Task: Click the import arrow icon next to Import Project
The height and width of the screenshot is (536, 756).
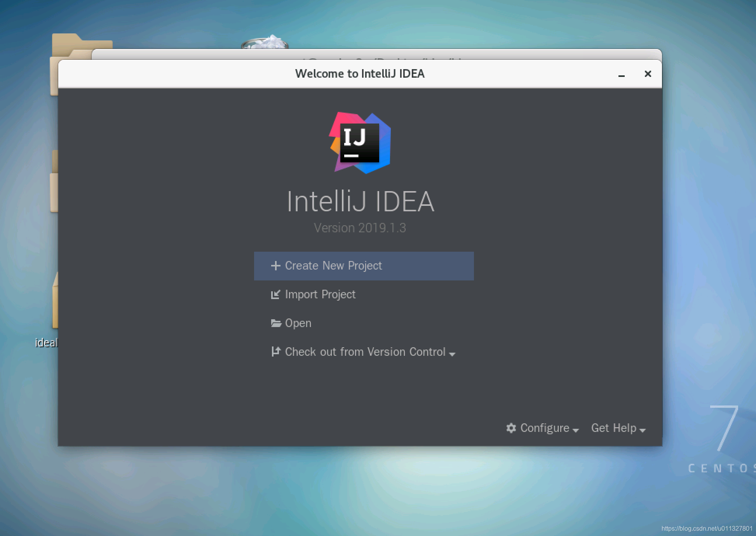Action: 275,294
